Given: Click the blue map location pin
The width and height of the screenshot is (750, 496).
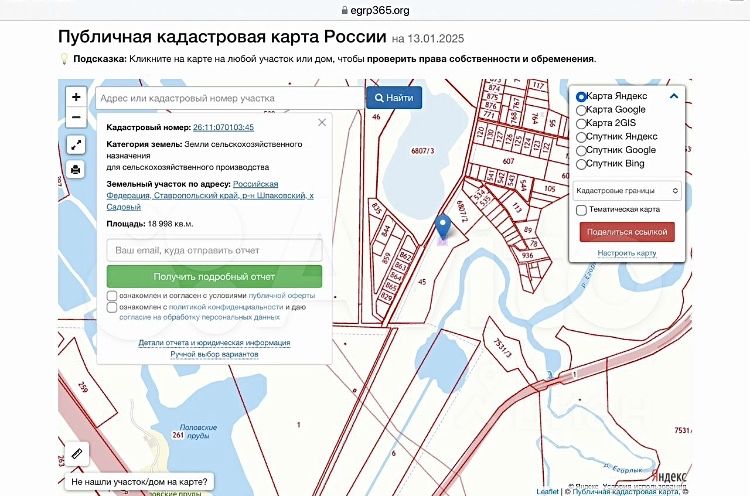Looking at the screenshot, I should pos(443,227).
